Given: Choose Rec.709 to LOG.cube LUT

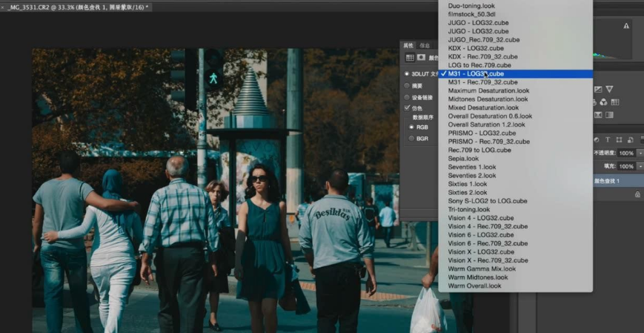Looking at the screenshot, I should (x=516, y=150).
